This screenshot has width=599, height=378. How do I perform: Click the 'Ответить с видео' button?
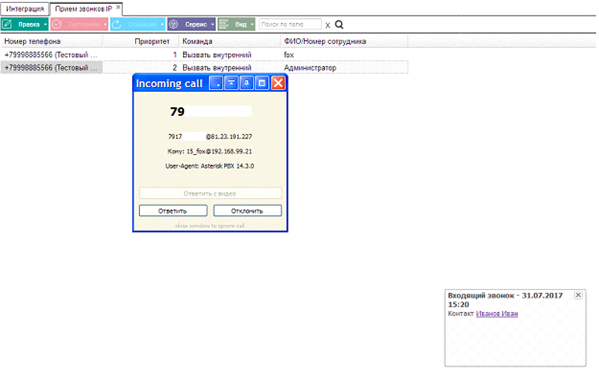click(x=210, y=193)
